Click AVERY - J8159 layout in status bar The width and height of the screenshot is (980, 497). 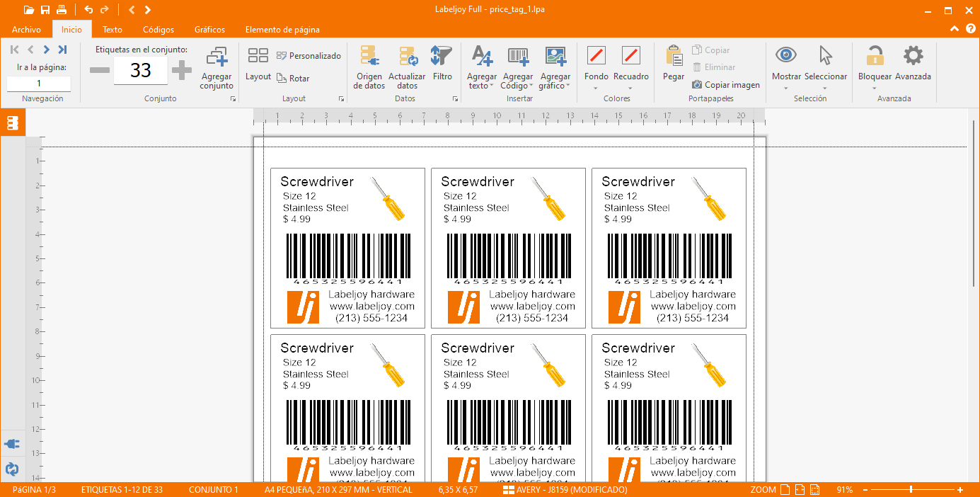pos(565,490)
